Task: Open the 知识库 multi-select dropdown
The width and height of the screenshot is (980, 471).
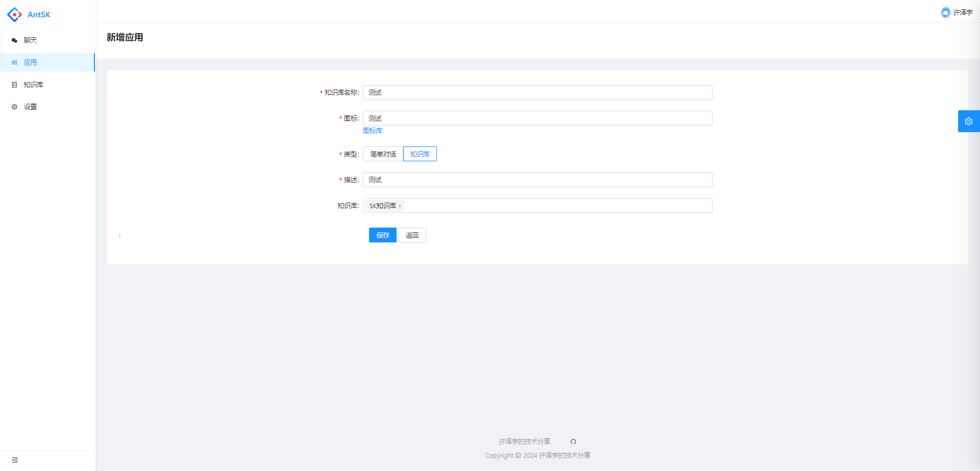Action: (556, 206)
